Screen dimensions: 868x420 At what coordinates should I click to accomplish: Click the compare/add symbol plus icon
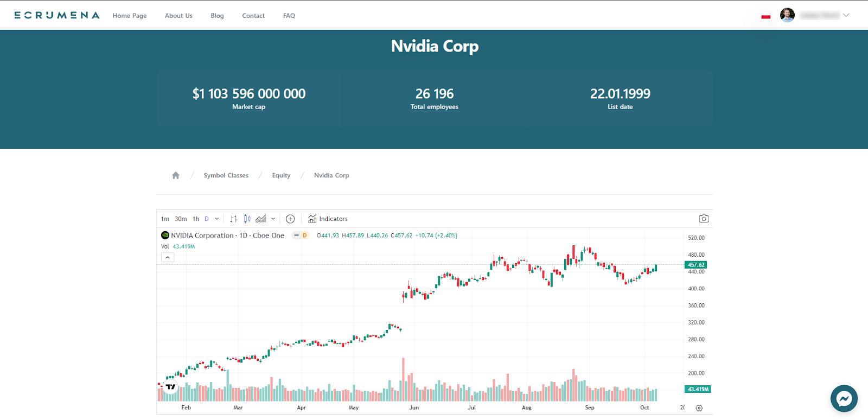coord(290,219)
